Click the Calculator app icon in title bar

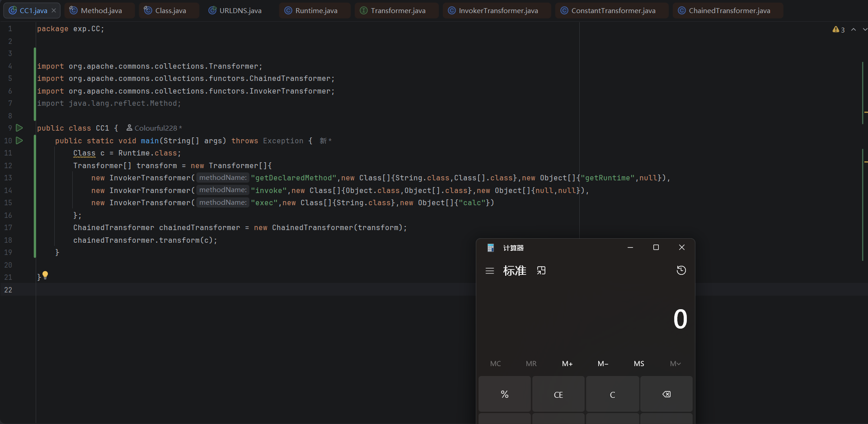point(491,248)
